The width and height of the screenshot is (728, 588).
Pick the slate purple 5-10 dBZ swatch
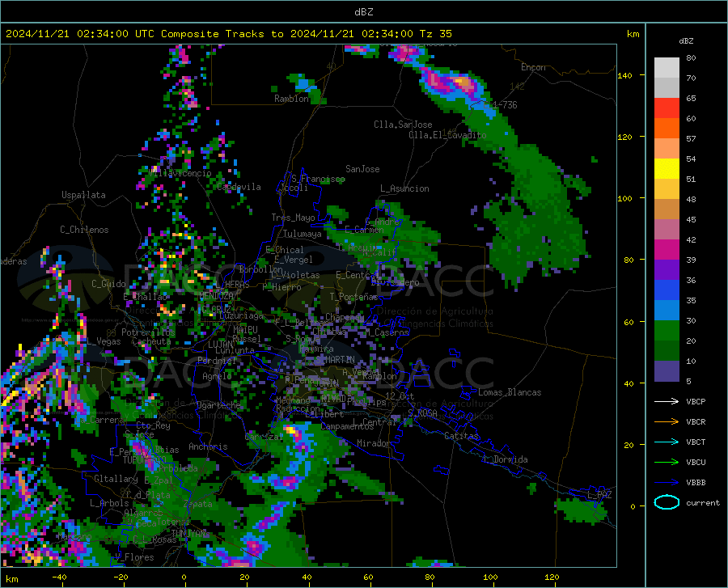click(667, 371)
